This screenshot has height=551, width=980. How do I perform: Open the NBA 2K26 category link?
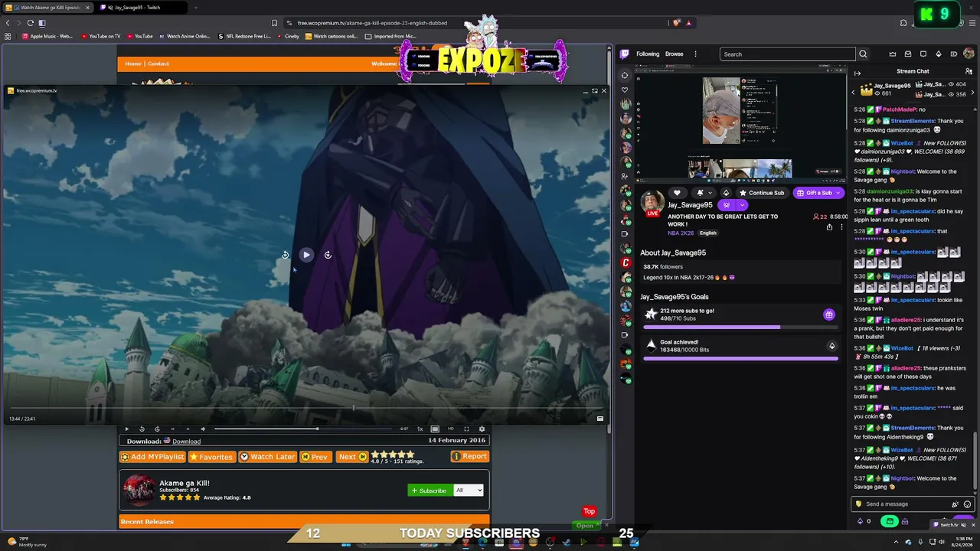[681, 233]
